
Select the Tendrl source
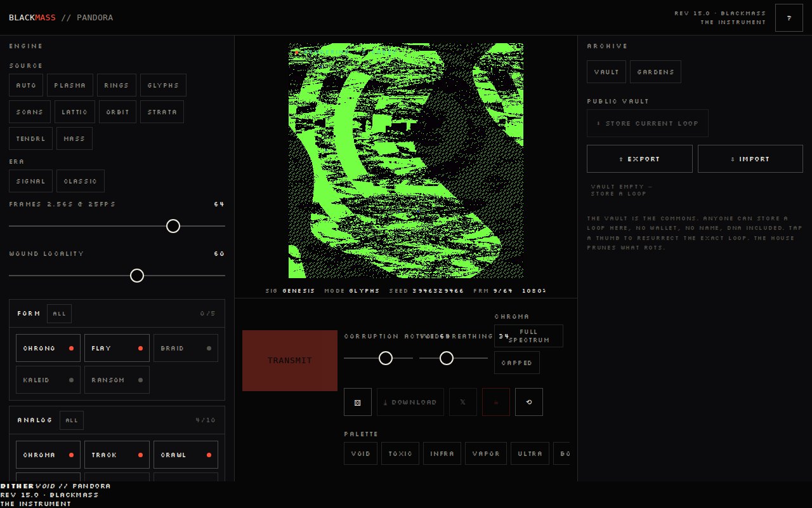(x=31, y=138)
